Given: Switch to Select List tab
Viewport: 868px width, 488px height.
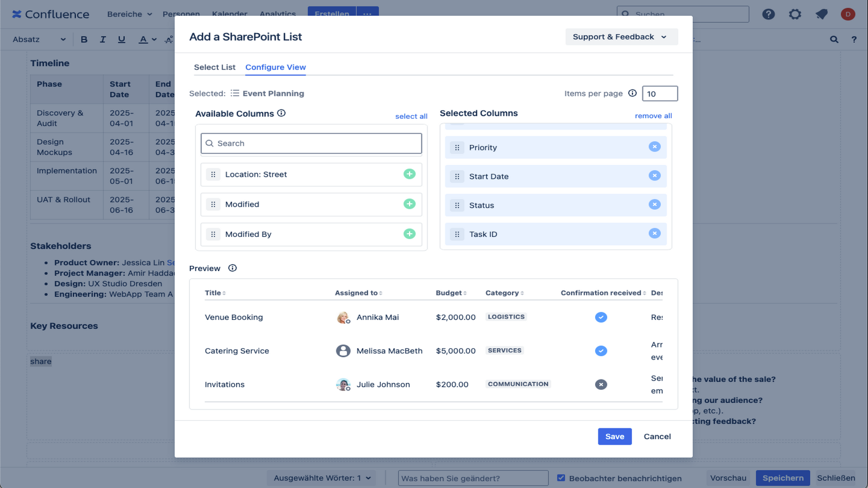Looking at the screenshot, I should [x=215, y=67].
